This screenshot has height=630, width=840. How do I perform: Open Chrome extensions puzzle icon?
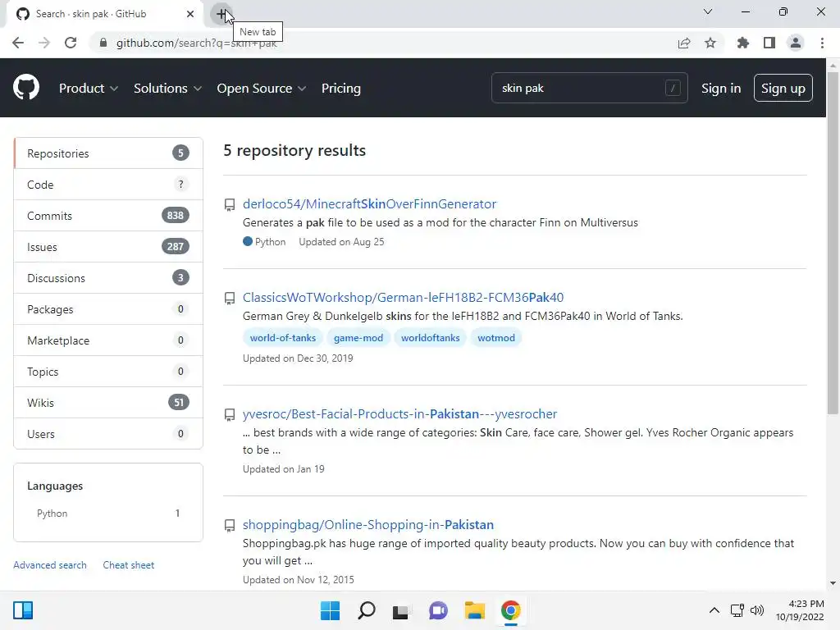pyautogui.click(x=742, y=43)
